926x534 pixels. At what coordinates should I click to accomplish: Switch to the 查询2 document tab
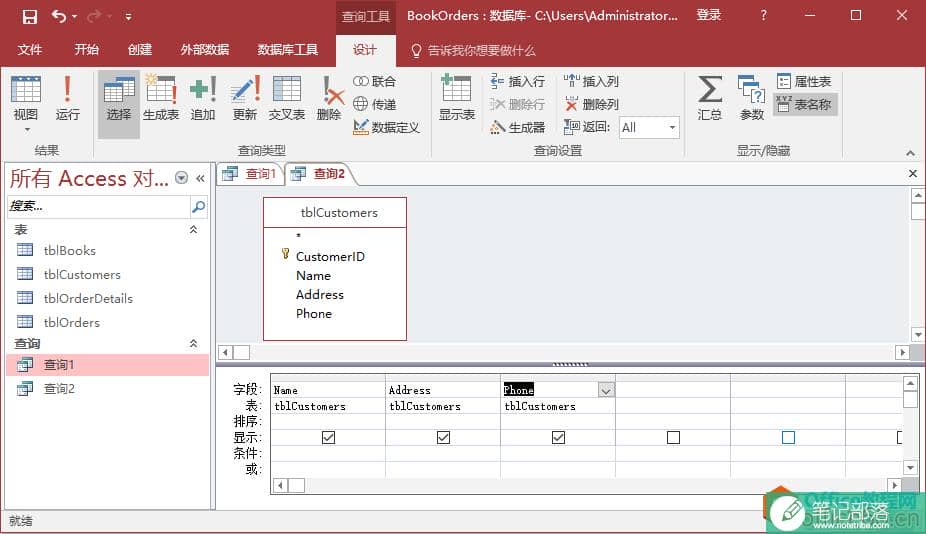point(319,174)
